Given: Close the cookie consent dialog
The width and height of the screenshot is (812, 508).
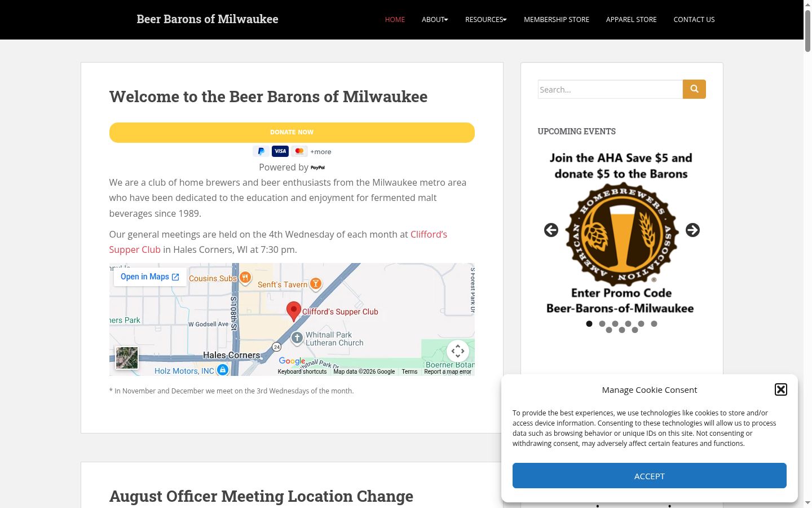Looking at the screenshot, I should (x=781, y=389).
